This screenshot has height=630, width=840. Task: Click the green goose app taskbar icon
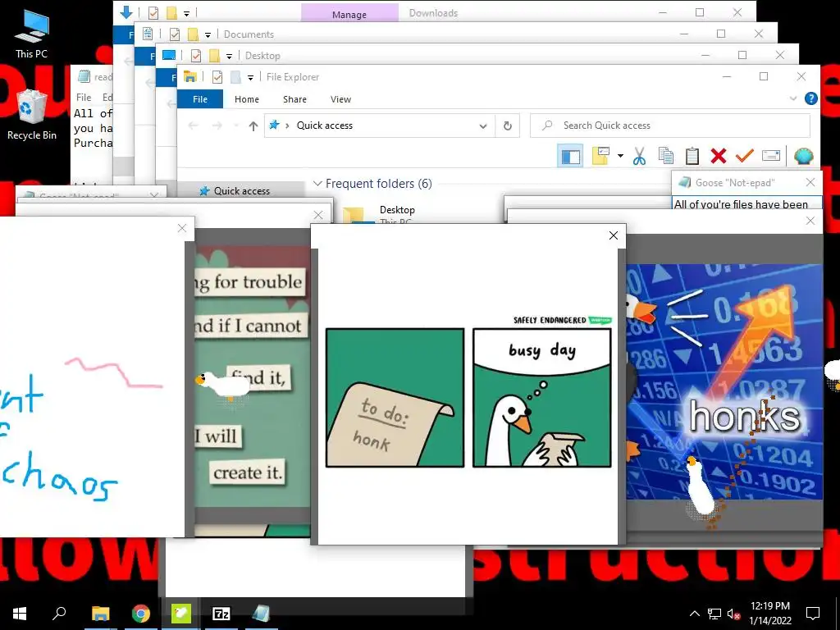pyautogui.click(x=181, y=614)
